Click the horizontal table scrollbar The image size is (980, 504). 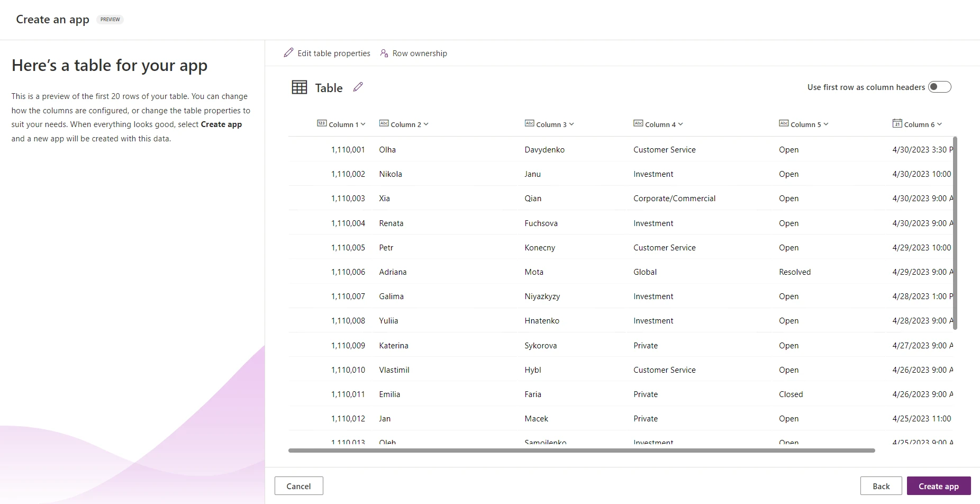pyautogui.click(x=581, y=451)
